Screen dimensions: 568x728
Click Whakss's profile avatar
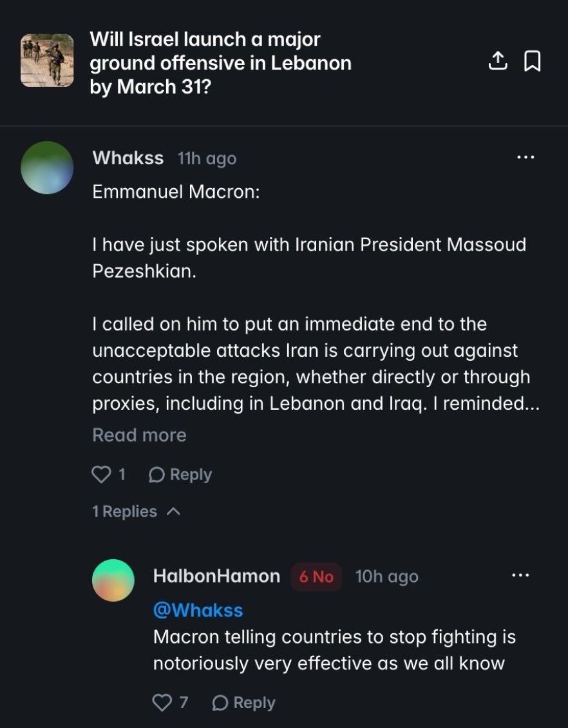[48, 166]
